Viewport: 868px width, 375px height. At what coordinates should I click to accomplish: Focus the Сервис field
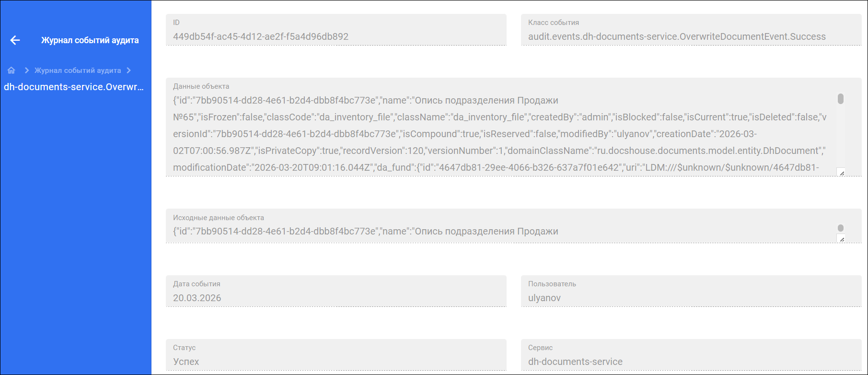tap(691, 355)
